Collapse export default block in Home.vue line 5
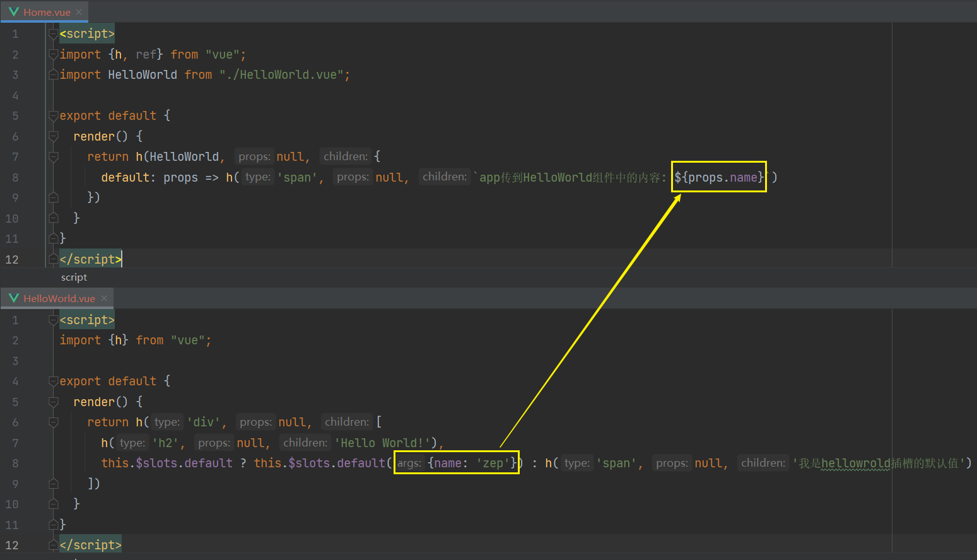 click(x=54, y=116)
